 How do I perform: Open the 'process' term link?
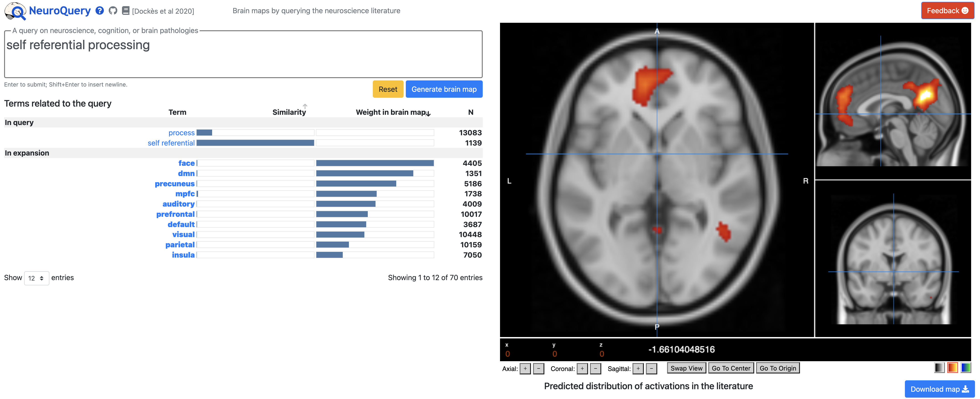point(181,133)
